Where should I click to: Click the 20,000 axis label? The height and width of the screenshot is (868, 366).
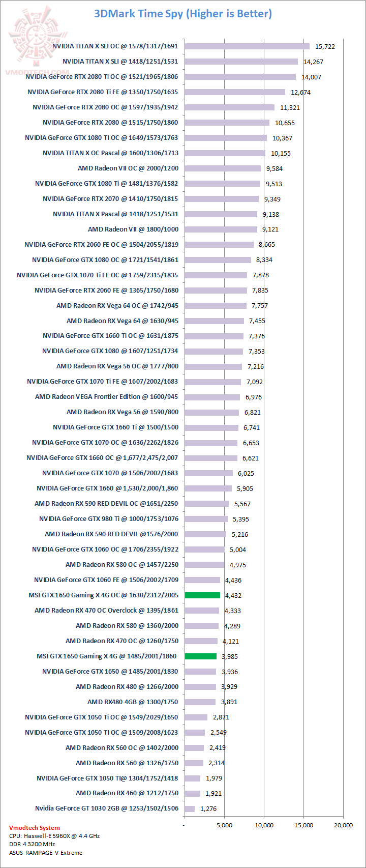click(343, 825)
